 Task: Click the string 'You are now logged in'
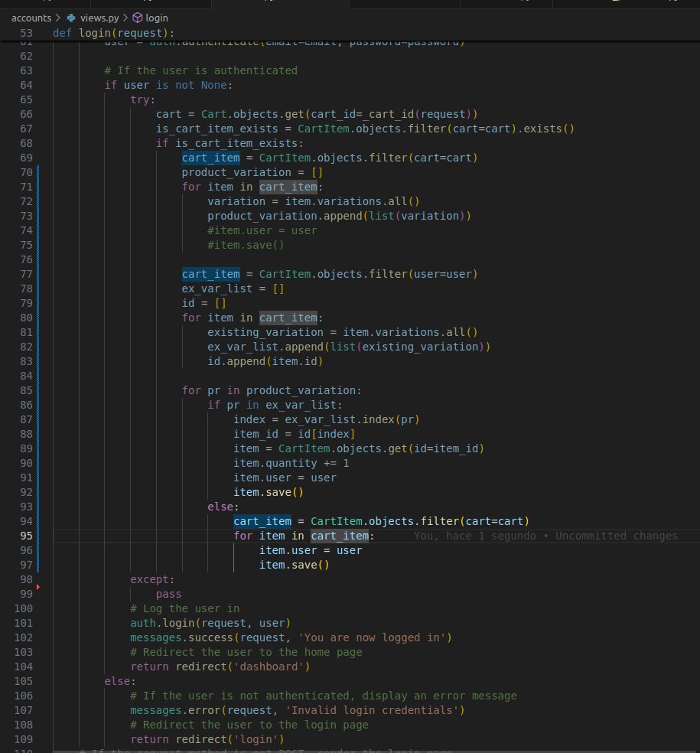tap(372, 637)
